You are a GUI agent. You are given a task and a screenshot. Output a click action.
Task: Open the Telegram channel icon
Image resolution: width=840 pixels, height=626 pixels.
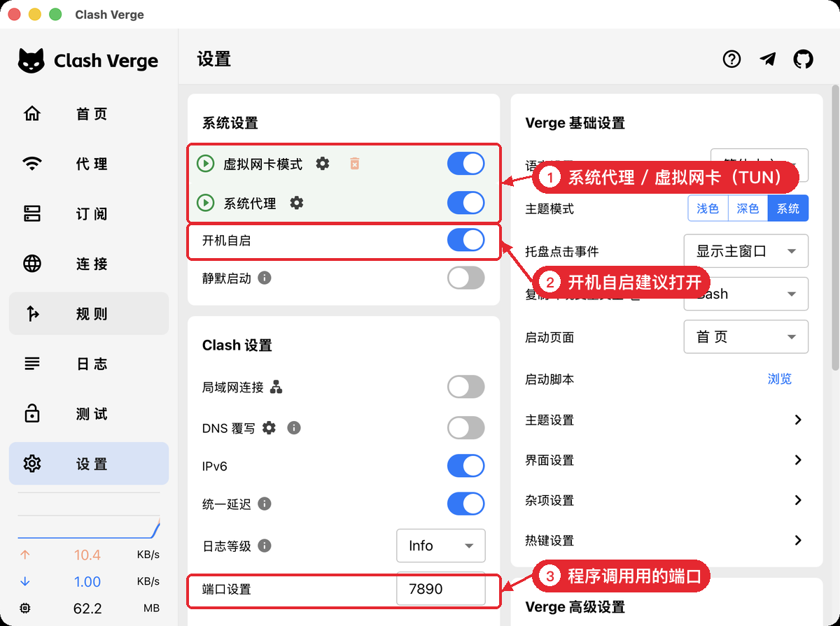click(x=768, y=59)
